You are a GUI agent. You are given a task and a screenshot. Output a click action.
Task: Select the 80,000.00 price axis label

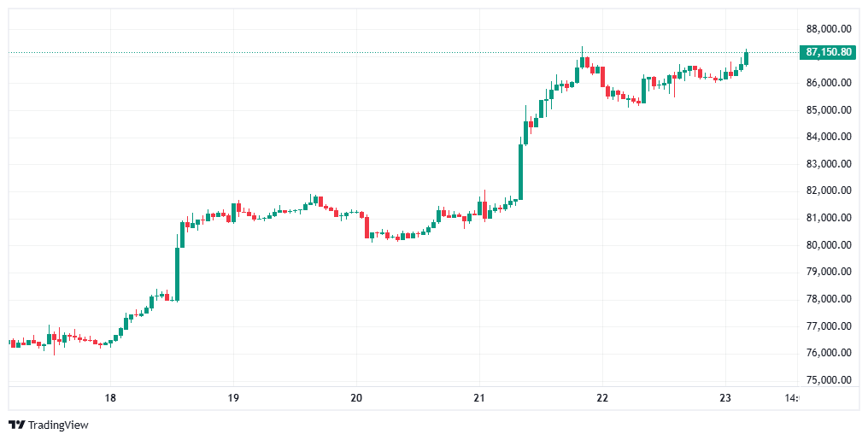pos(829,245)
